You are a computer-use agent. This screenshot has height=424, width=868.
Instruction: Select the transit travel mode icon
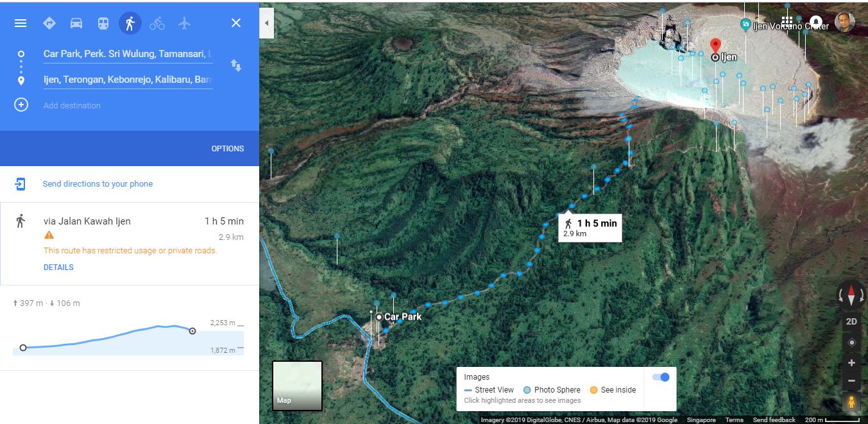point(103,23)
